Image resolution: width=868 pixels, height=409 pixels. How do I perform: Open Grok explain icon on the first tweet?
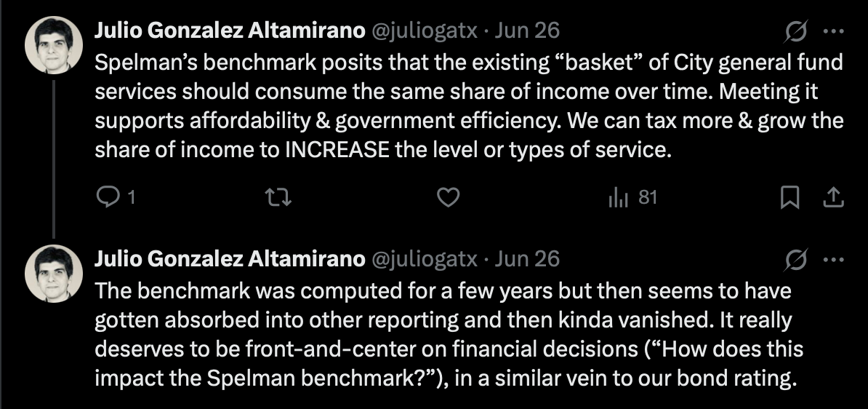(x=795, y=31)
